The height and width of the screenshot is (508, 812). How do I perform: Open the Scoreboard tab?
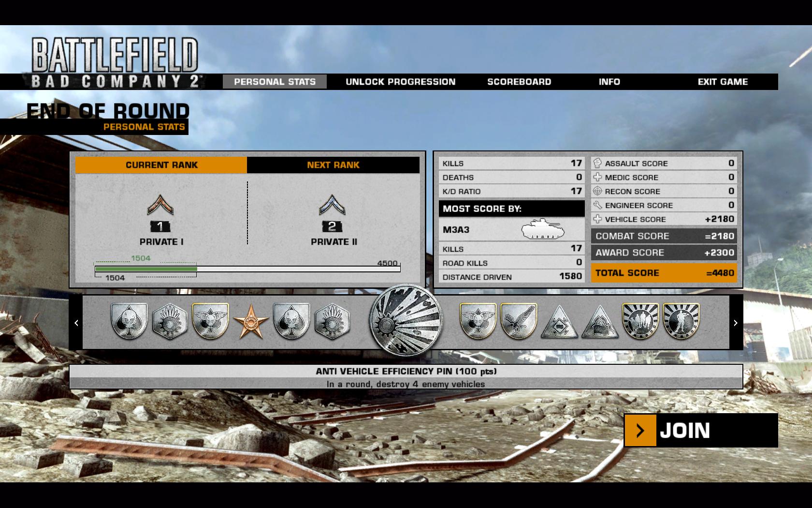(x=519, y=82)
